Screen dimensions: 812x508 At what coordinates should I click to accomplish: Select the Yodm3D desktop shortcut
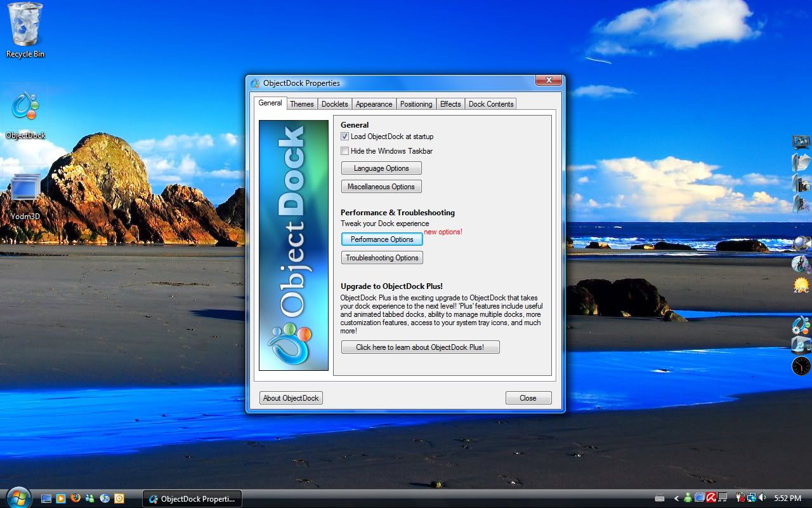(x=25, y=197)
